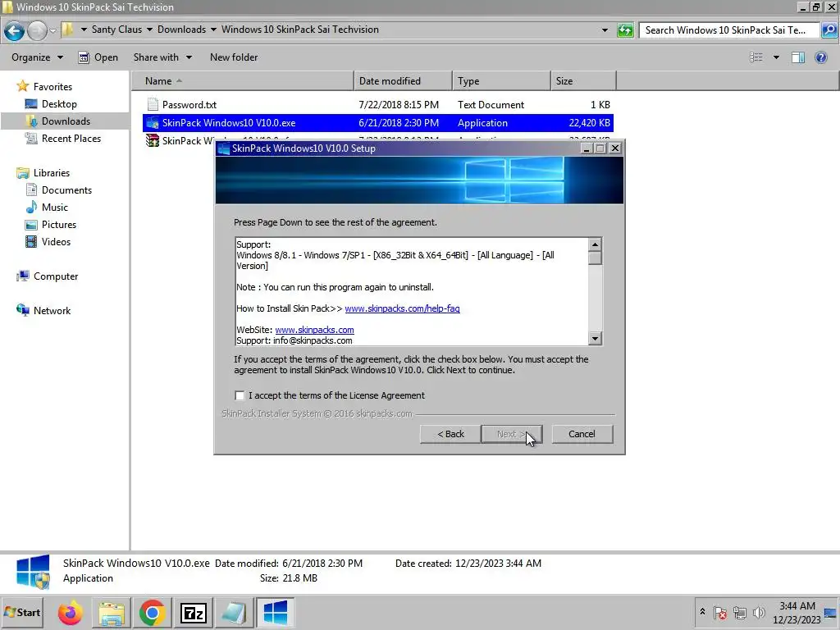Click the network tray icon
The width and height of the screenshot is (840, 630).
pos(740,613)
